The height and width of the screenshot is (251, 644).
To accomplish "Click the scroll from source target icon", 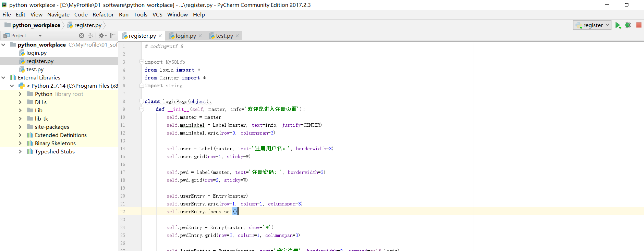I will [x=82, y=36].
